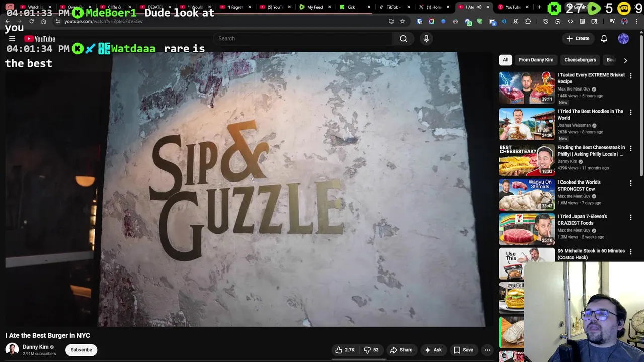Open the Japan 7-Eleven video thumbnail

pos(527,229)
